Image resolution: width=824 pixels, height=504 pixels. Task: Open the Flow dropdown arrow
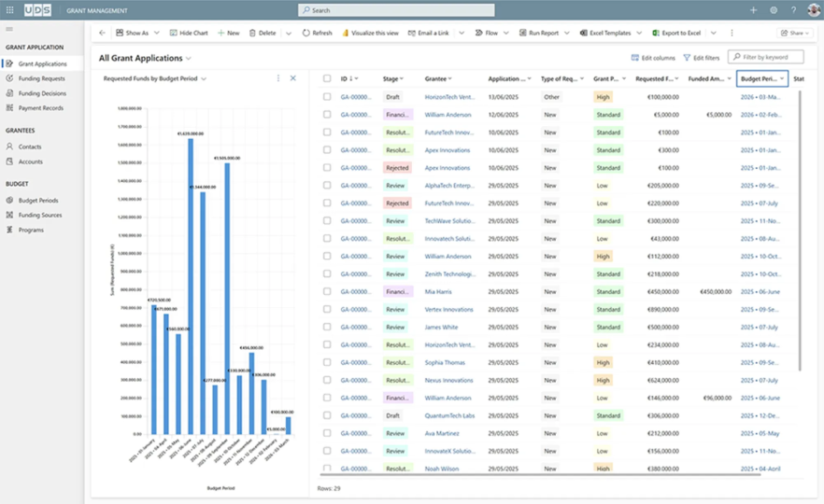(x=506, y=33)
